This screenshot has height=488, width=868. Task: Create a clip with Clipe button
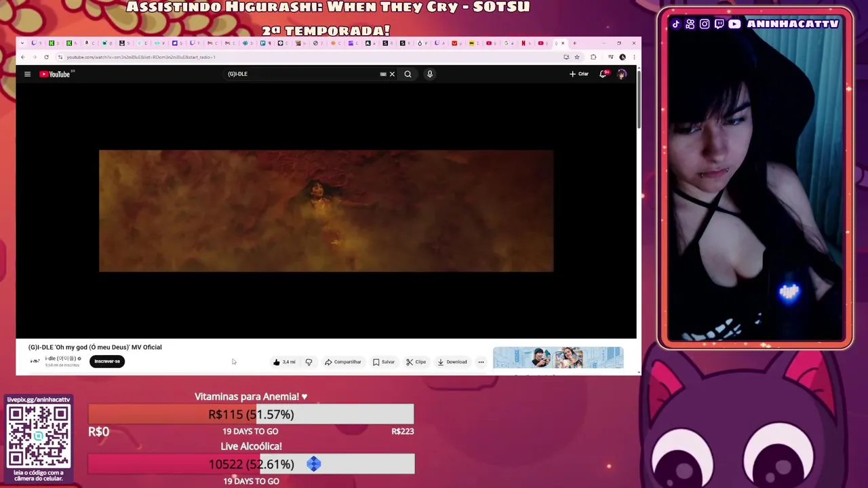[416, 362]
